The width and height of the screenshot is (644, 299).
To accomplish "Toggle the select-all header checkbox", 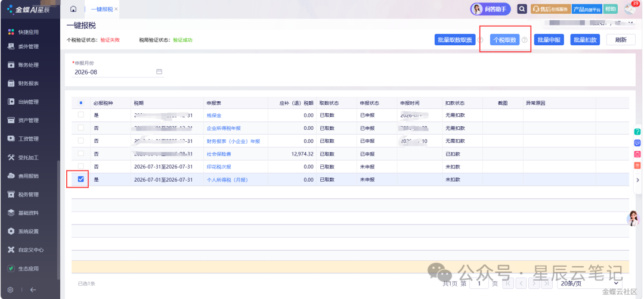I will [81, 102].
